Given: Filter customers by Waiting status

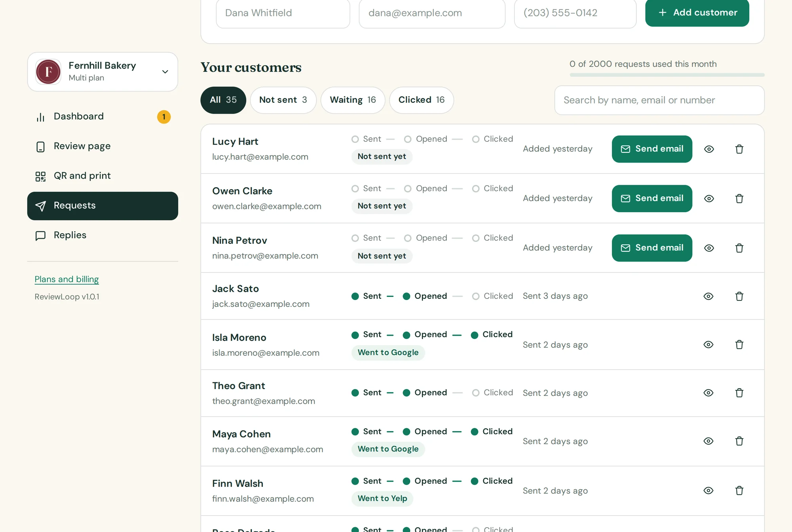Looking at the screenshot, I should [x=353, y=100].
